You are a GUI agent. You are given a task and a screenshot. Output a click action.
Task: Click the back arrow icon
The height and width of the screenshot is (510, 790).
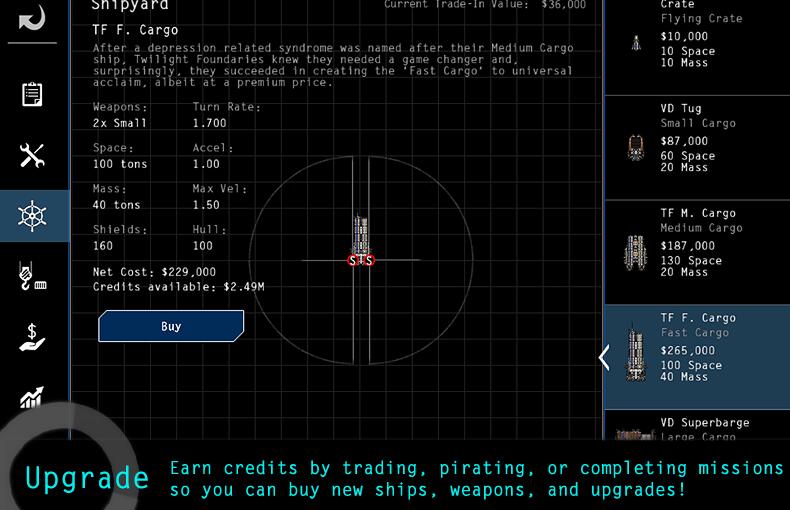pos(32,20)
